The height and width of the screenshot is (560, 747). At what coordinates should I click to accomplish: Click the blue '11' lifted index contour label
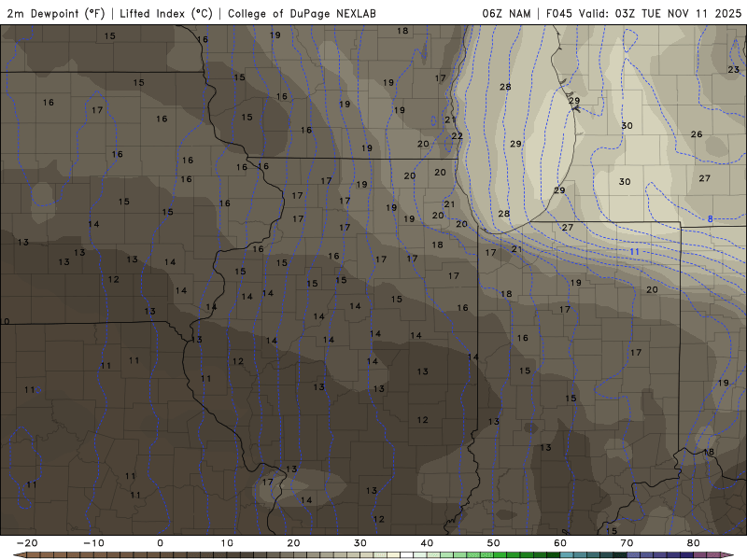[x=634, y=251]
